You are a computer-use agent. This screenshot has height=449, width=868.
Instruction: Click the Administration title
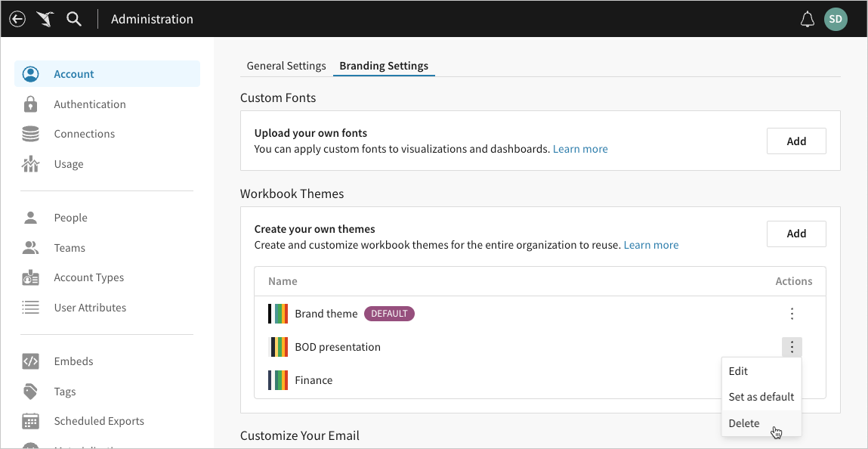[153, 20]
